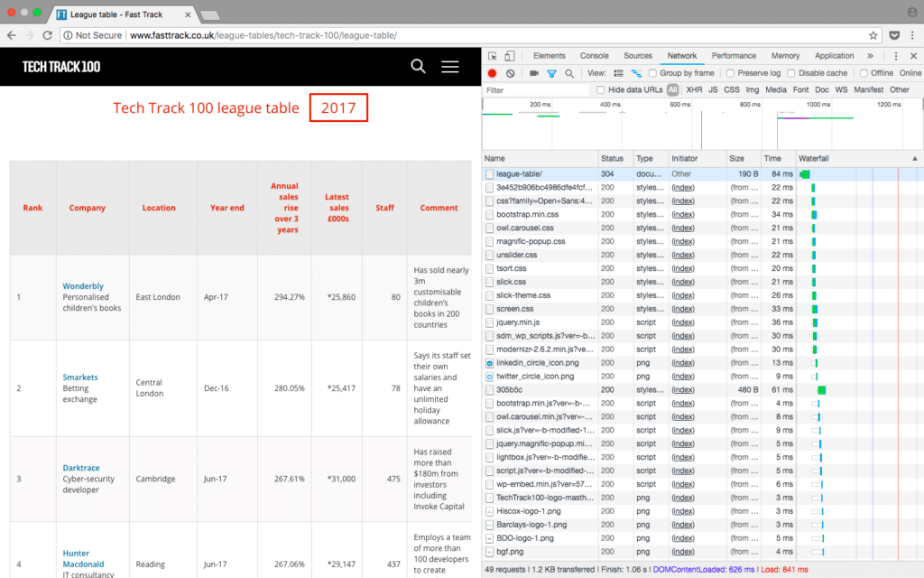Click the Tech Track 100 logo
This screenshot has width=924, height=578.
click(61, 67)
